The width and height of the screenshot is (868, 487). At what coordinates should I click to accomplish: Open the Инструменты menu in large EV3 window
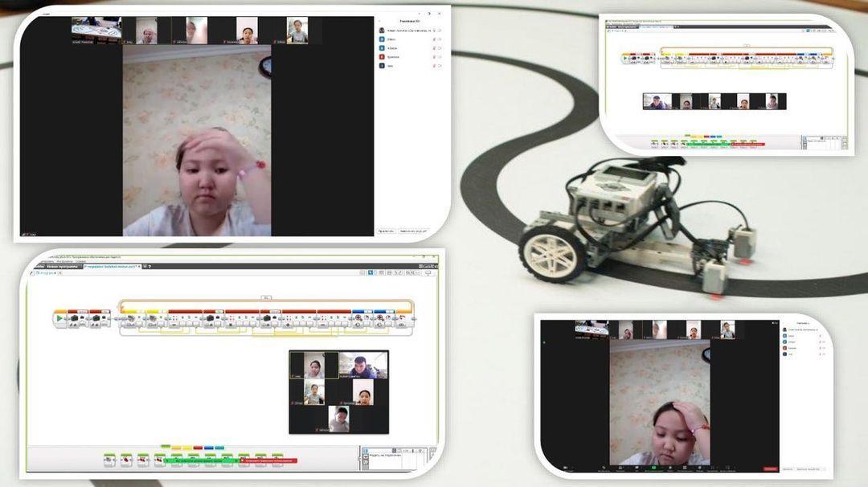pyautogui.click(x=64, y=261)
